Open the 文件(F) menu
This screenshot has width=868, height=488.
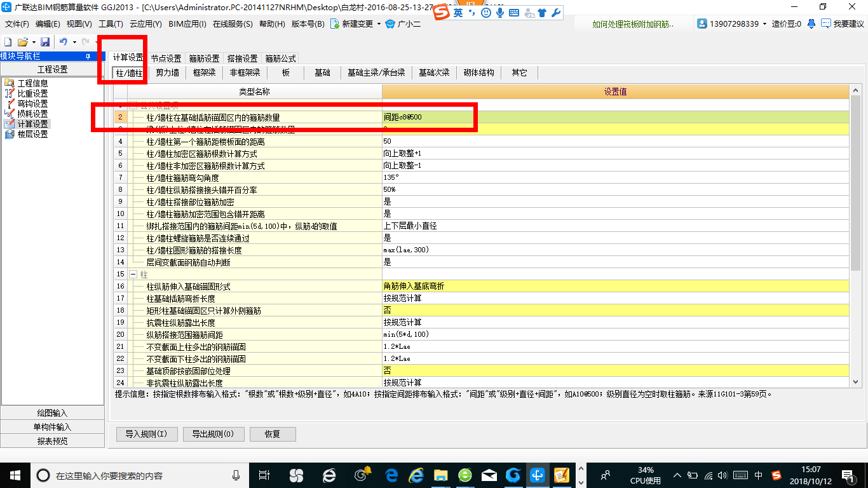17,24
